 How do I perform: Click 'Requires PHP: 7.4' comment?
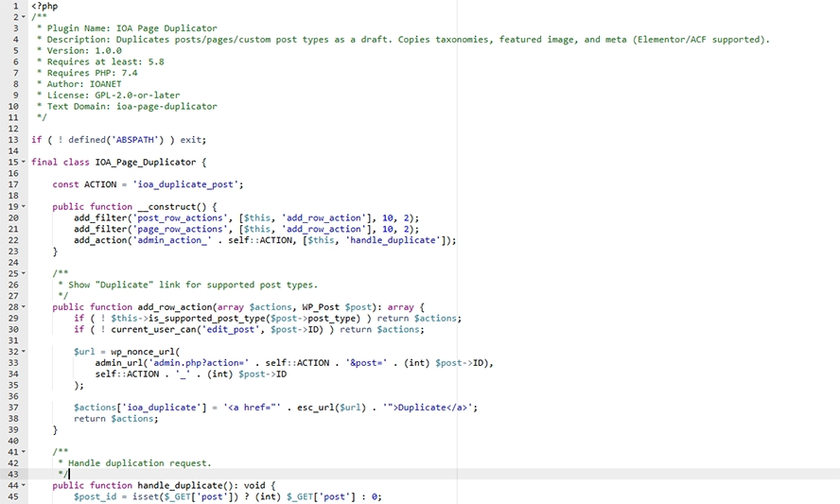click(92, 73)
